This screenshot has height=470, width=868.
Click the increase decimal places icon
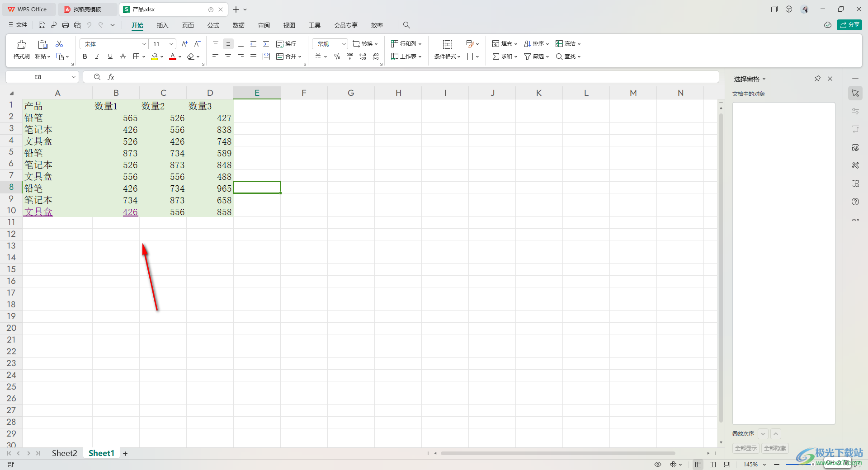tap(363, 56)
